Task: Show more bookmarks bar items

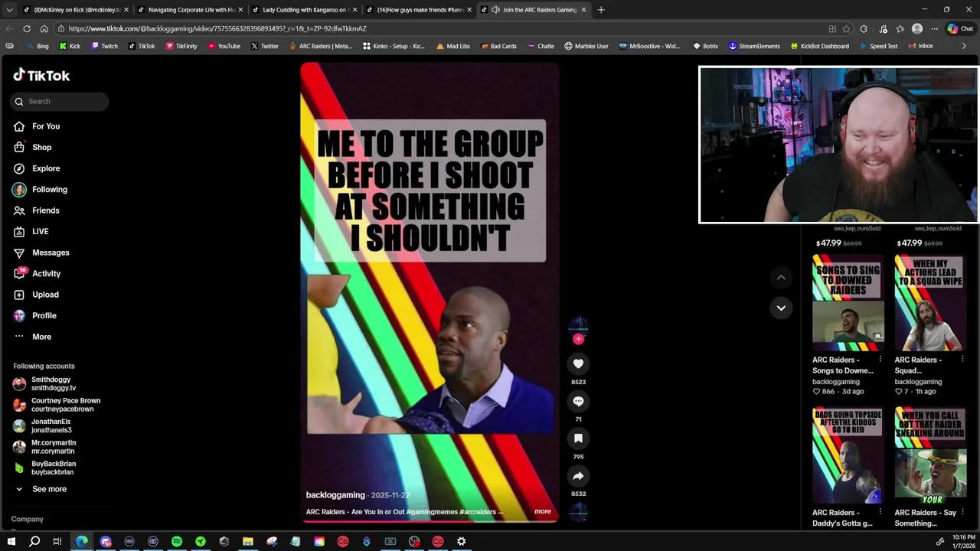Action: [964, 46]
